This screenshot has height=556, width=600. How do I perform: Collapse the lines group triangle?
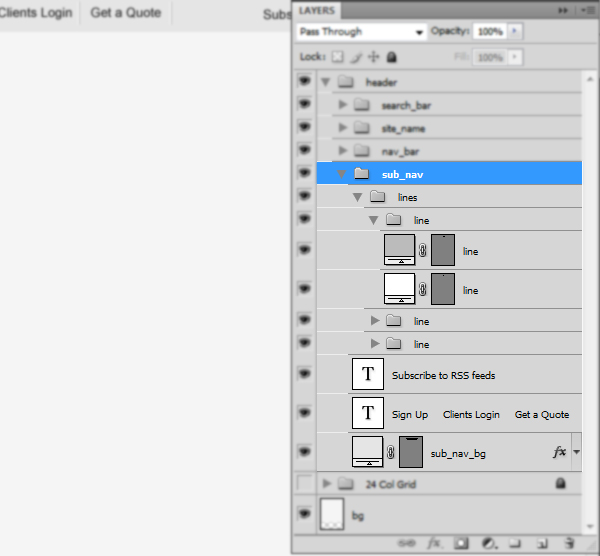coord(357,197)
